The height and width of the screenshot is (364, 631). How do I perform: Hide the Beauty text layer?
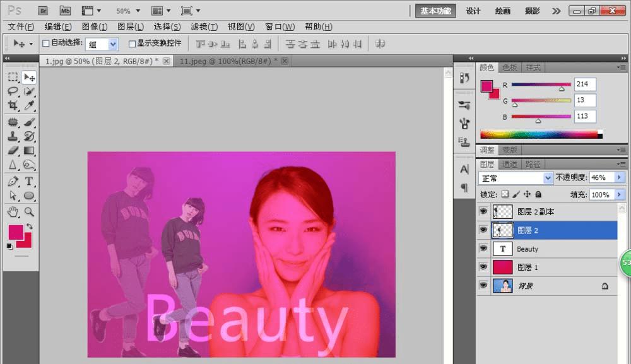(x=483, y=249)
